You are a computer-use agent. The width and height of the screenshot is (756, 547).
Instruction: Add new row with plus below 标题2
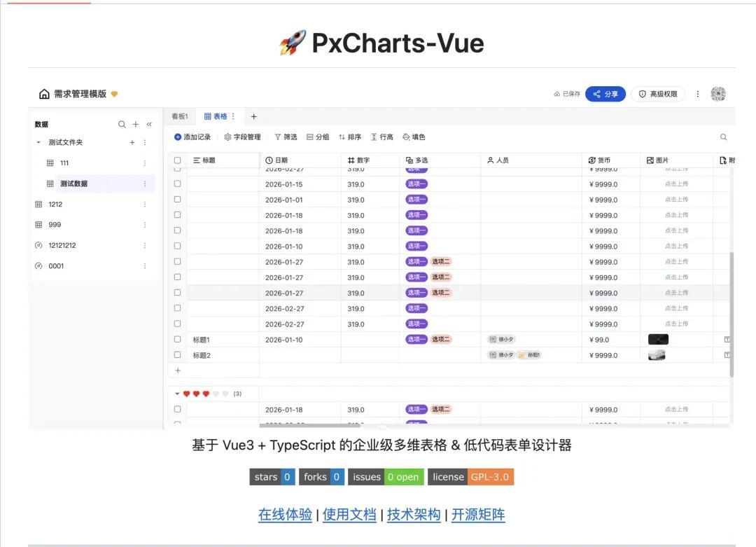[x=178, y=371]
